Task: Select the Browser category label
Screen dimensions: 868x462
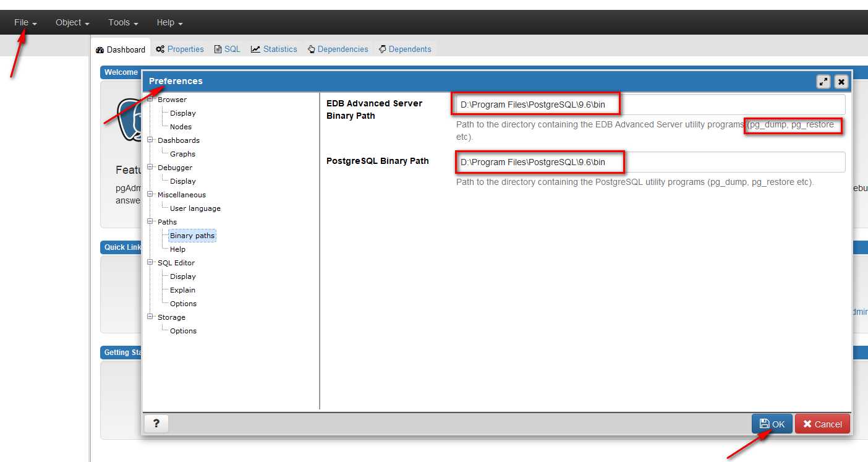Action: [x=172, y=100]
